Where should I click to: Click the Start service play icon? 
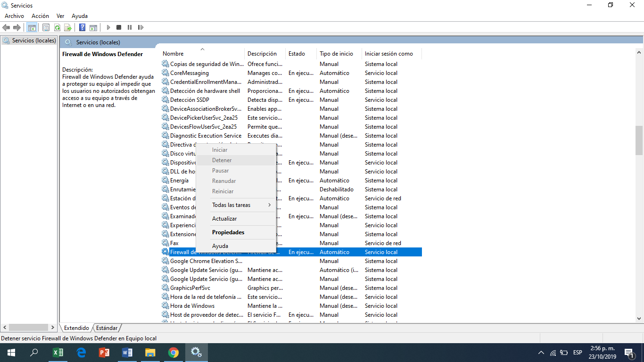point(108,27)
